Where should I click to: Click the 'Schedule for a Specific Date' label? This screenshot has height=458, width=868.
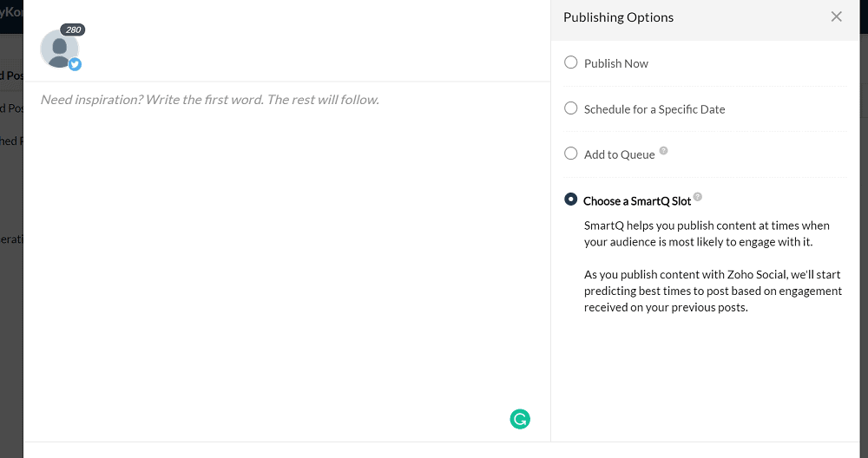(x=654, y=109)
